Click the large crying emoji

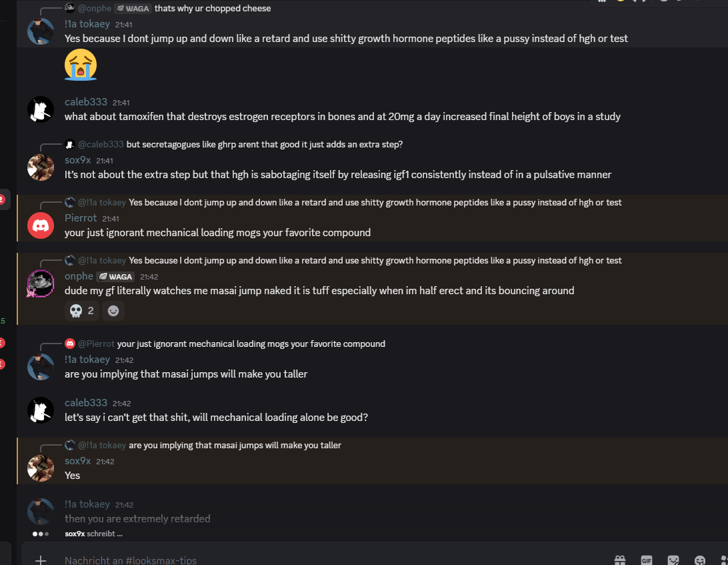click(81, 65)
